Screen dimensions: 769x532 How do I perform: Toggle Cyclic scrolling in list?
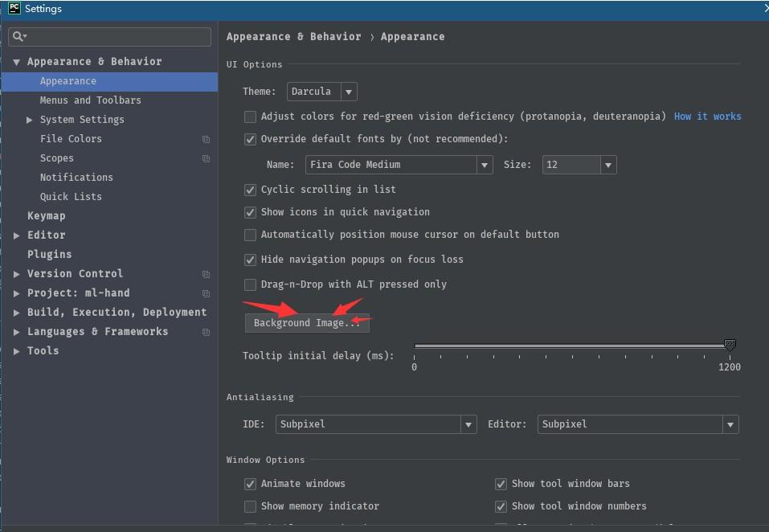[x=250, y=190]
